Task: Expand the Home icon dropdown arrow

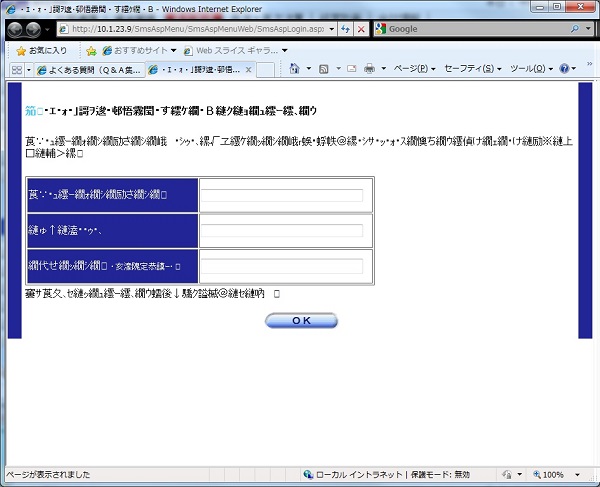Action: pyautogui.click(x=309, y=68)
